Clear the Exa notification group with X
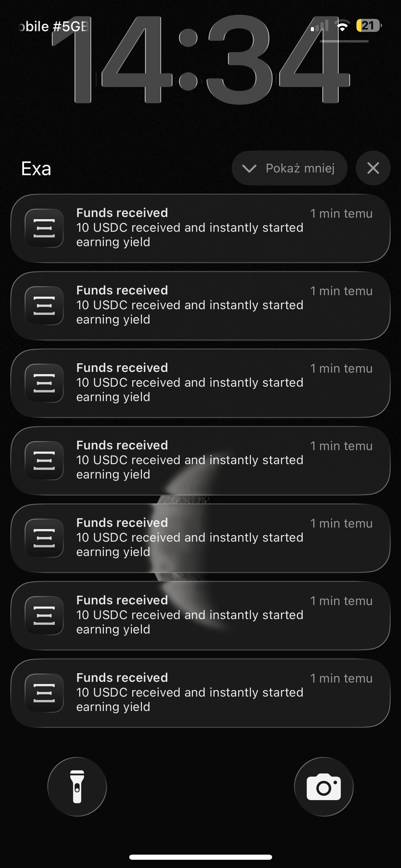The width and height of the screenshot is (401, 868). (x=373, y=168)
